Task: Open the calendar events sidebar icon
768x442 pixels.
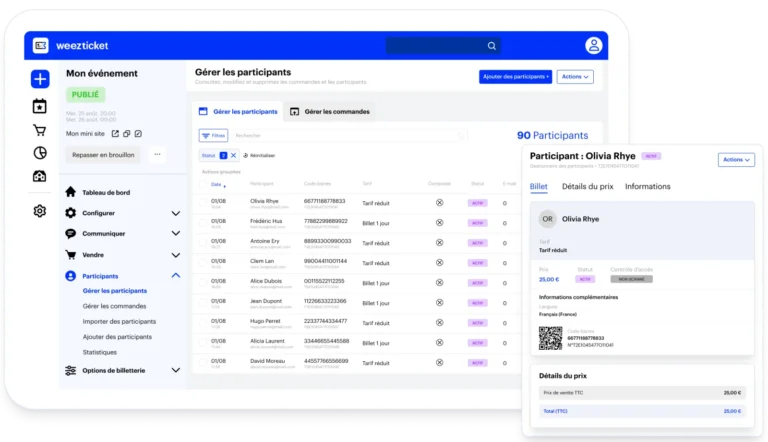Action: click(40, 106)
